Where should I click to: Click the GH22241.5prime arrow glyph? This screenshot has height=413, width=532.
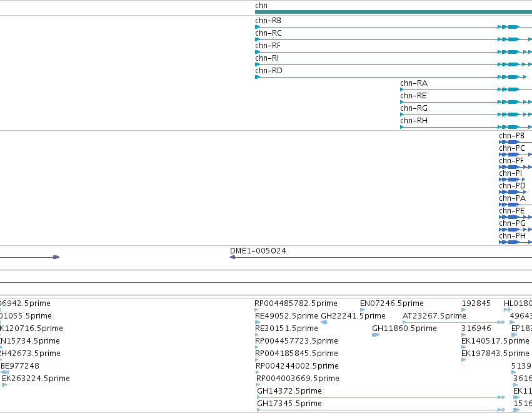tap(324, 322)
